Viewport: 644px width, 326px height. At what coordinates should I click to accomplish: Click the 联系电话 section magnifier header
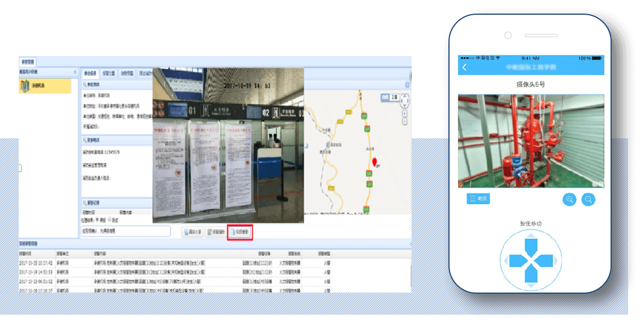tap(91, 140)
